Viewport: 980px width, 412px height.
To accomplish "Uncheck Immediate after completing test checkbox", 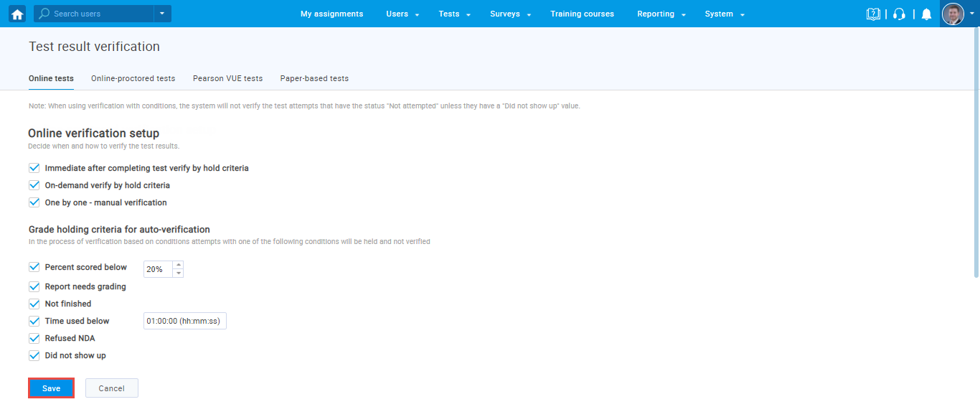I will pyautogui.click(x=34, y=168).
